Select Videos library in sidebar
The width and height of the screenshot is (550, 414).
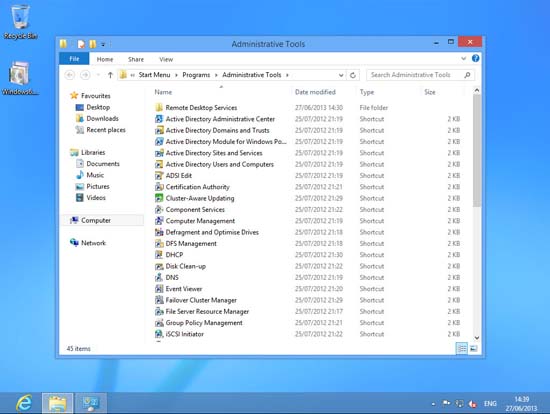click(96, 198)
